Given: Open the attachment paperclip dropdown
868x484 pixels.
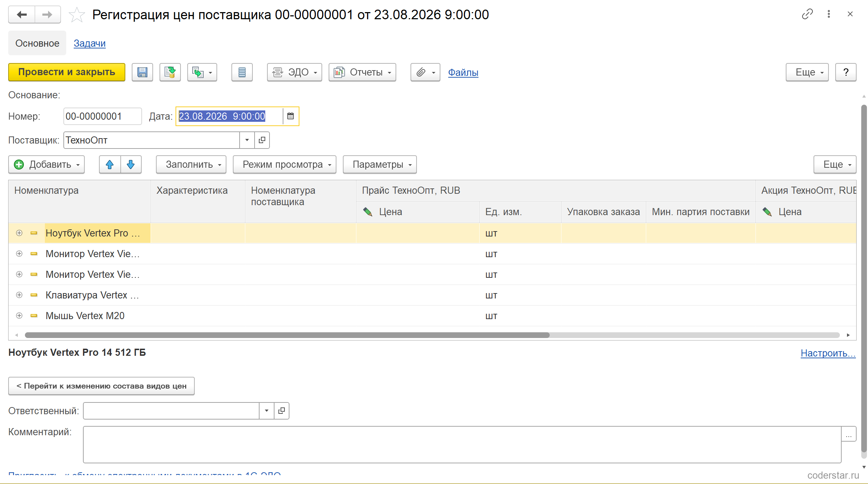Looking at the screenshot, I should (x=425, y=72).
